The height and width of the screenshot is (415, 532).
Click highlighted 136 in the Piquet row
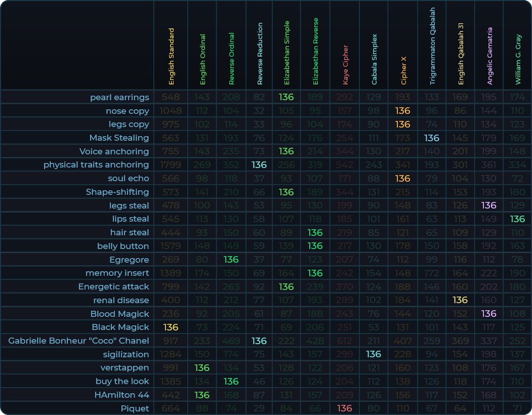(344, 408)
